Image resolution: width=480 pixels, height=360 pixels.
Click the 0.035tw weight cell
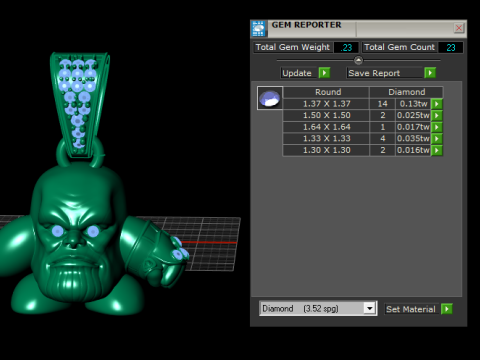click(413, 139)
